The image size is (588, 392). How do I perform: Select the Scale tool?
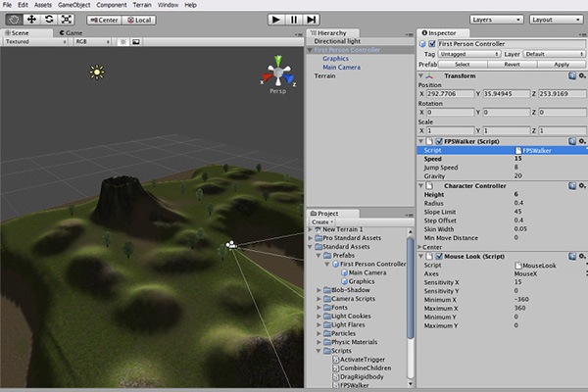[67, 20]
